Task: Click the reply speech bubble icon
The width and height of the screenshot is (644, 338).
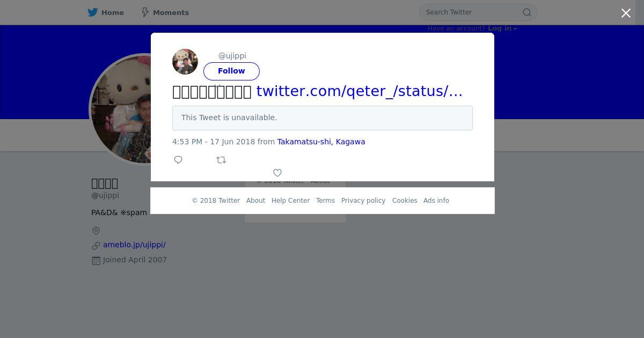Action: [178, 160]
